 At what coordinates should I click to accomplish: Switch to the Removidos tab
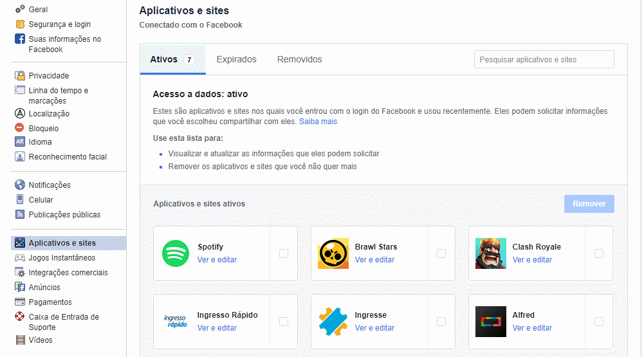pos(300,60)
